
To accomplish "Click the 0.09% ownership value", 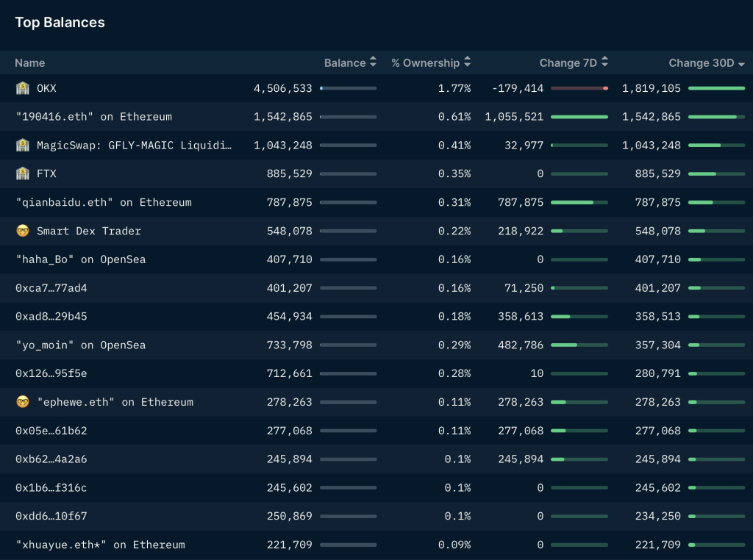I will point(454,545).
